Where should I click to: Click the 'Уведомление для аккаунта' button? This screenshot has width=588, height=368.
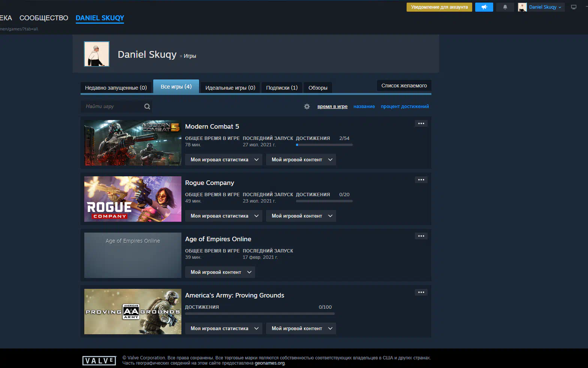(439, 7)
